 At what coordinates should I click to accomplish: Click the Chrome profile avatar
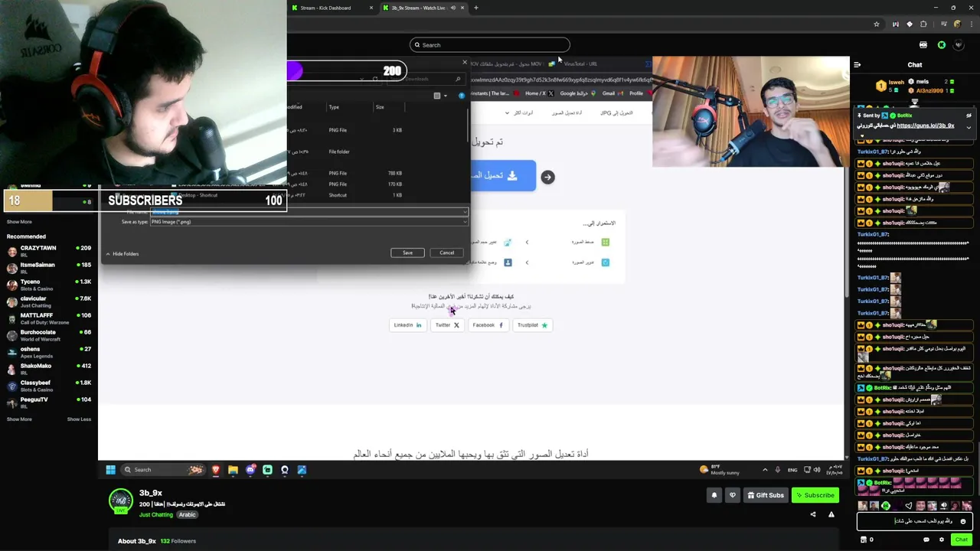[957, 24]
